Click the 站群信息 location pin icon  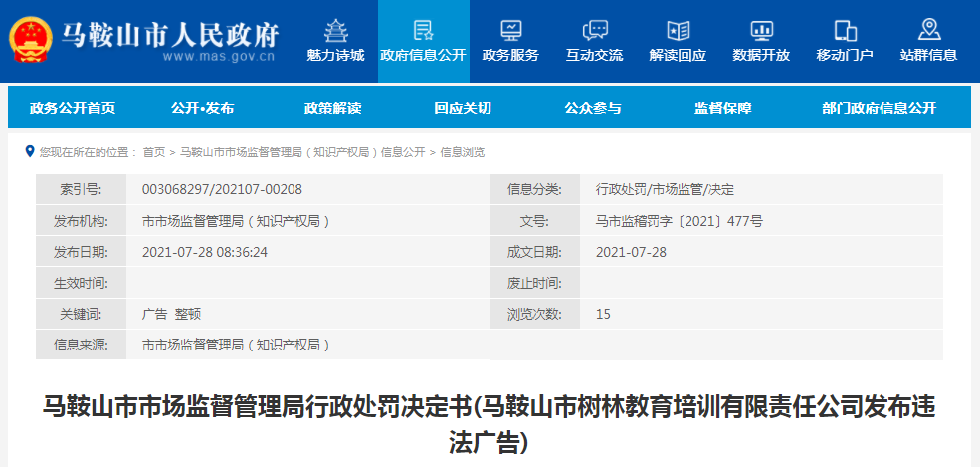[929, 30]
